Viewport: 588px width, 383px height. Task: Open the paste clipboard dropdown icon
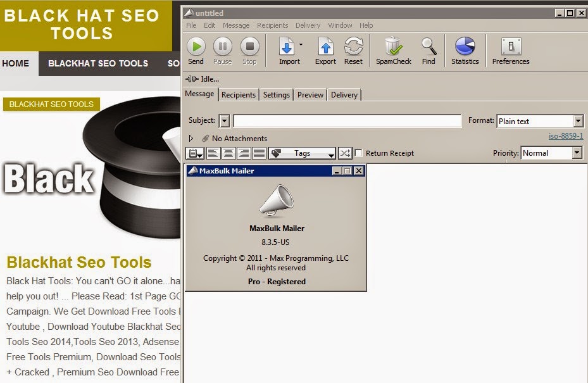click(195, 153)
